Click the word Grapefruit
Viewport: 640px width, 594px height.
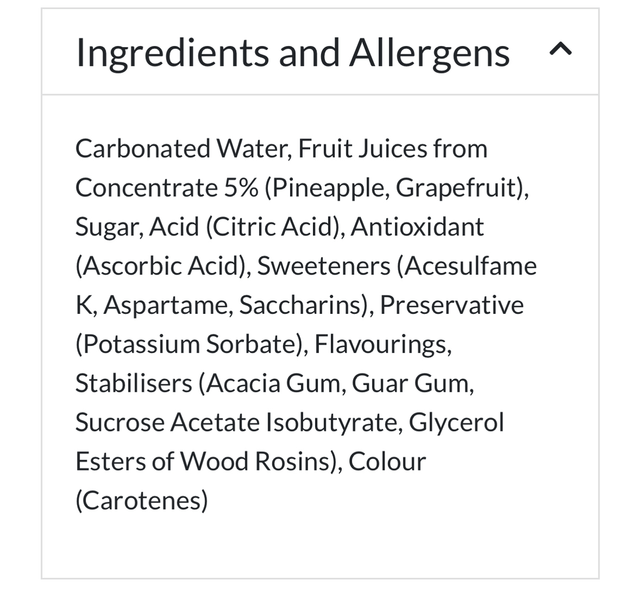coord(458,188)
